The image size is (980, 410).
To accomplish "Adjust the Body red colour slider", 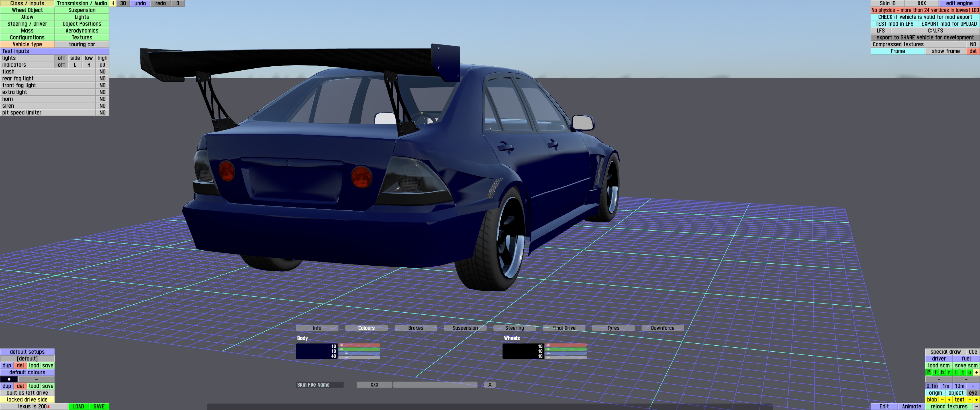I will point(359,345).
